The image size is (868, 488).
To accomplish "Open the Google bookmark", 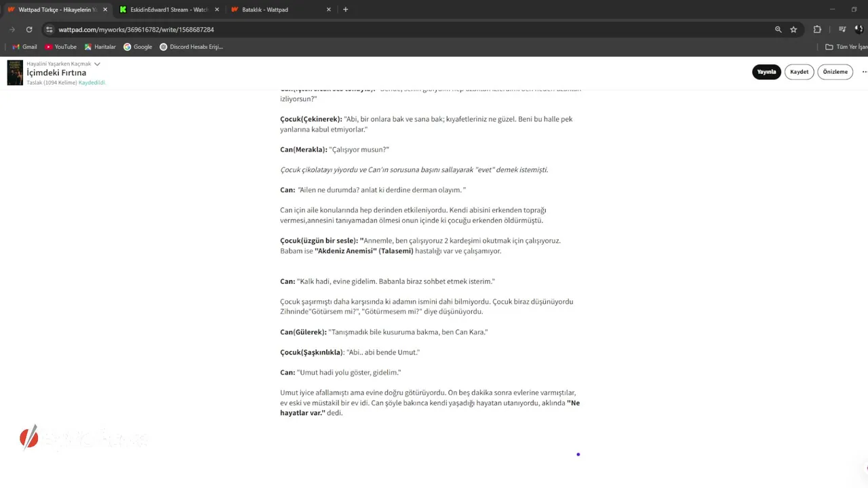I will 138,47.
